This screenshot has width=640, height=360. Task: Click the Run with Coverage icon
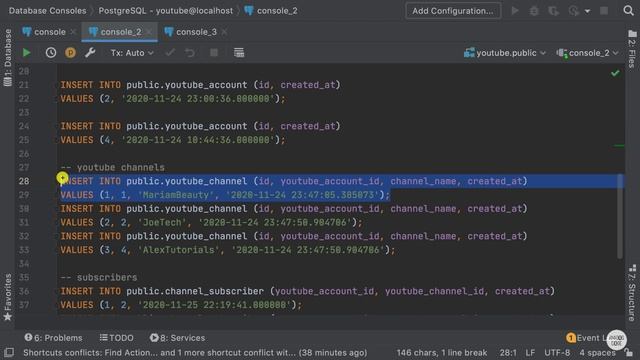pos(553,11)
